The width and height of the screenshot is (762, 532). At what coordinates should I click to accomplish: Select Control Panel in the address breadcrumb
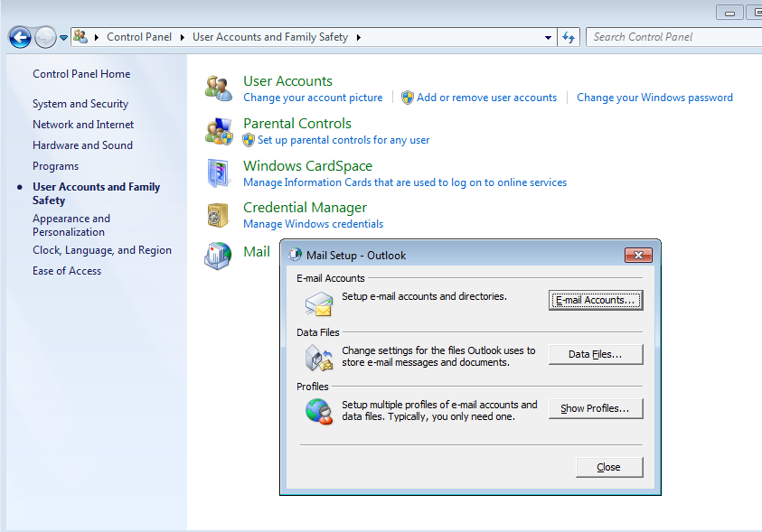coord(139,37)
